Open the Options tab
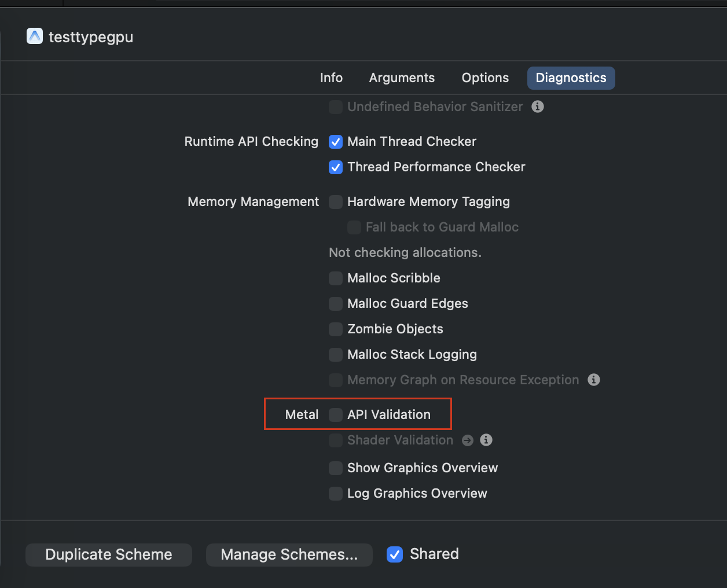This screenshot has height=588, width=727. [x=485, y=78]
